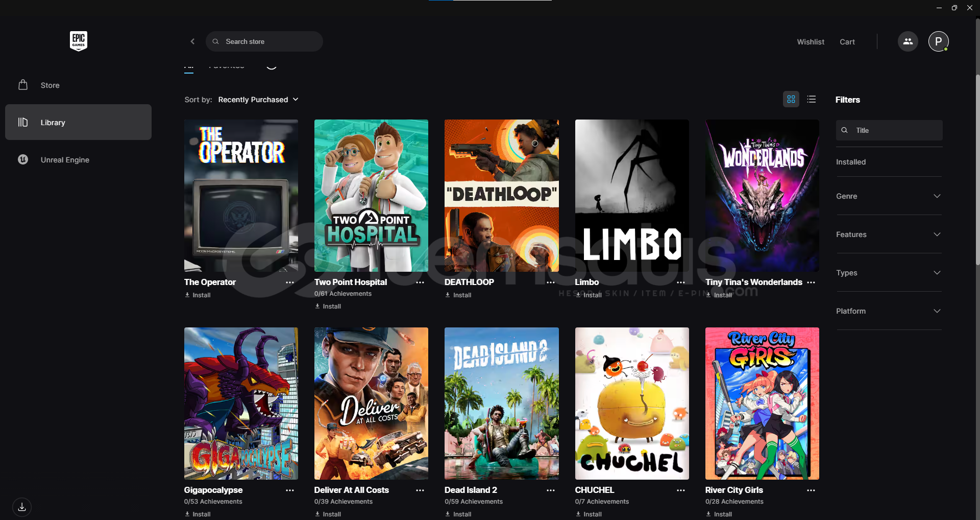Install Dead Island 2

[x=458, y=514]
